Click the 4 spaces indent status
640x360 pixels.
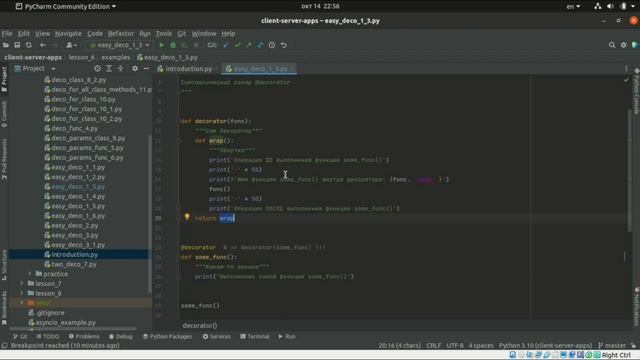click(x=481, y=345)
